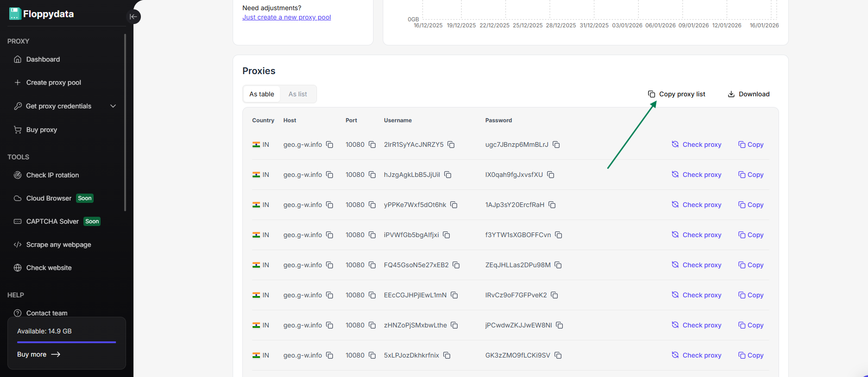The image size is (868, 377).
Task: Copy password ZEqJHLLas2DPu98M icon
Action: [558, 265]
